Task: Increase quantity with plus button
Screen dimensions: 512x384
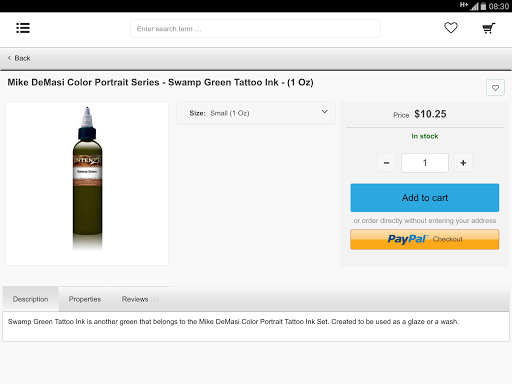Action: 463,163
